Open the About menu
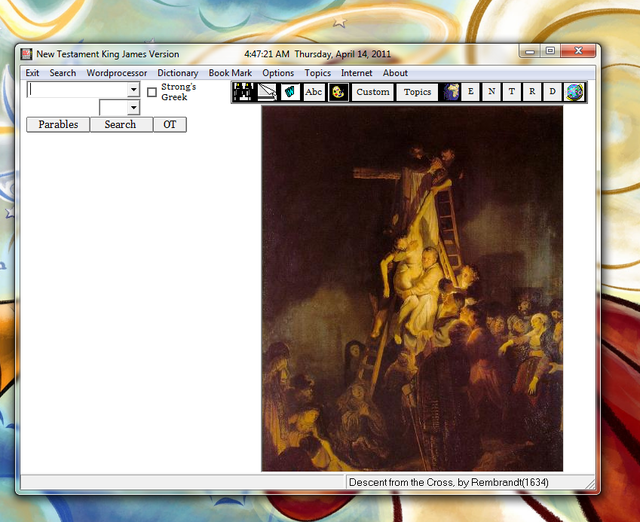 click(395, 73)
